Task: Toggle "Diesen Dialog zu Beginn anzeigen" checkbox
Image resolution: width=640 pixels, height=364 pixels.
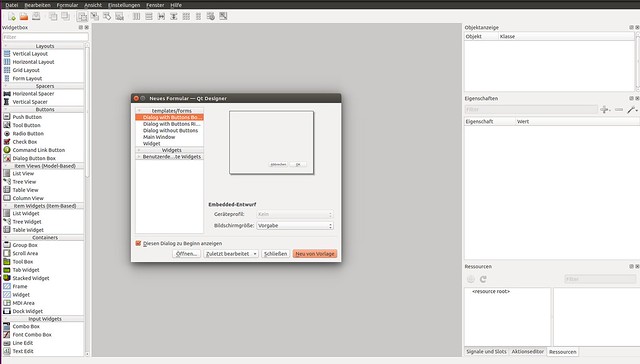Action: (x=138, y=243)
